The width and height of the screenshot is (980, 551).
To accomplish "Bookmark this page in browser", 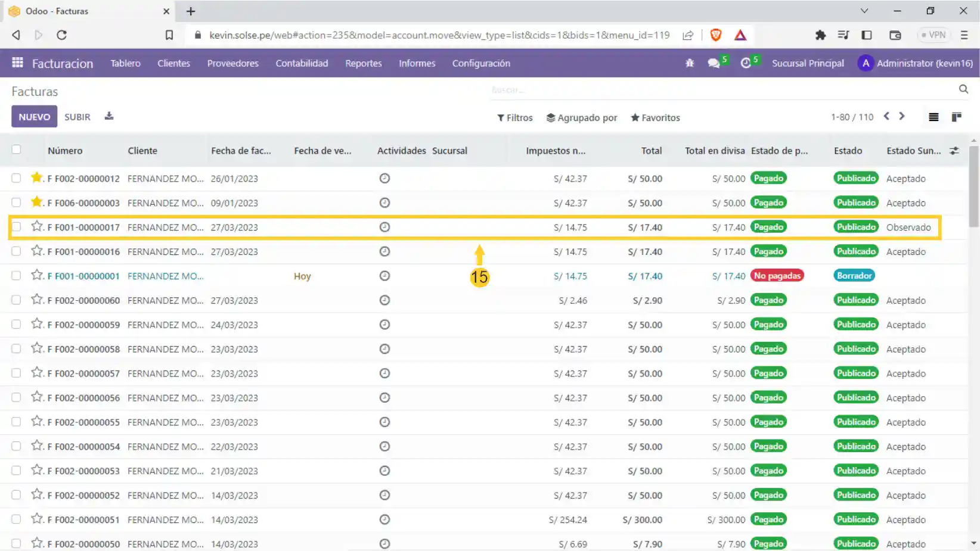I will point(169,35).
